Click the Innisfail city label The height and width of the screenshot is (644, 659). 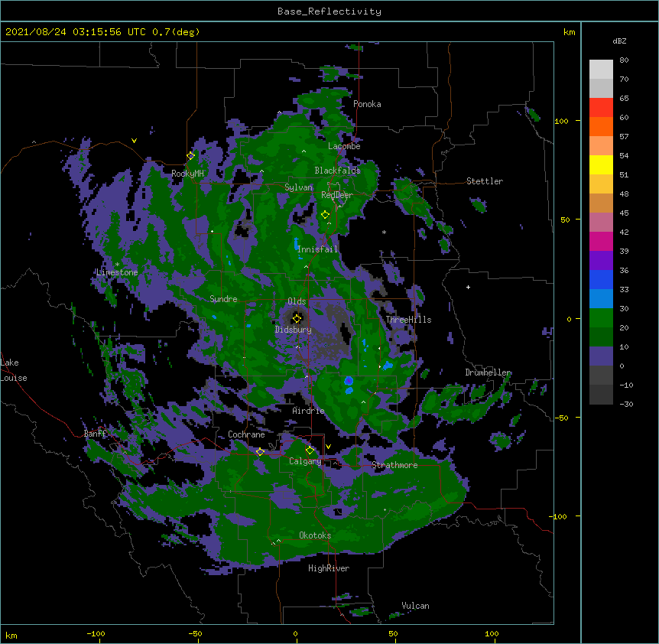[318, 249]
